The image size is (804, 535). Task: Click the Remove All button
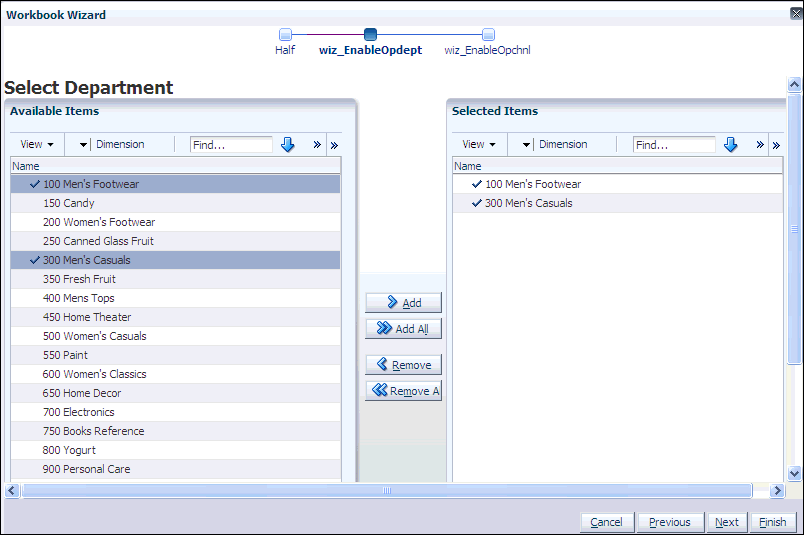click(403, 391)
